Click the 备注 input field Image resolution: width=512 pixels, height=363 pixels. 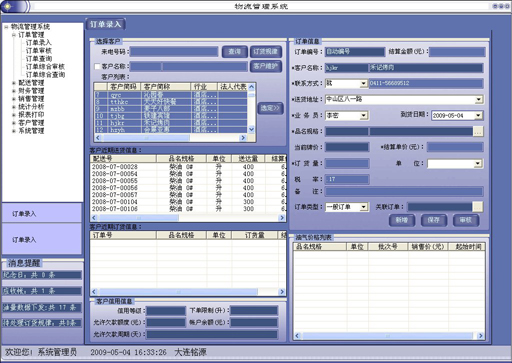[404, 191]
